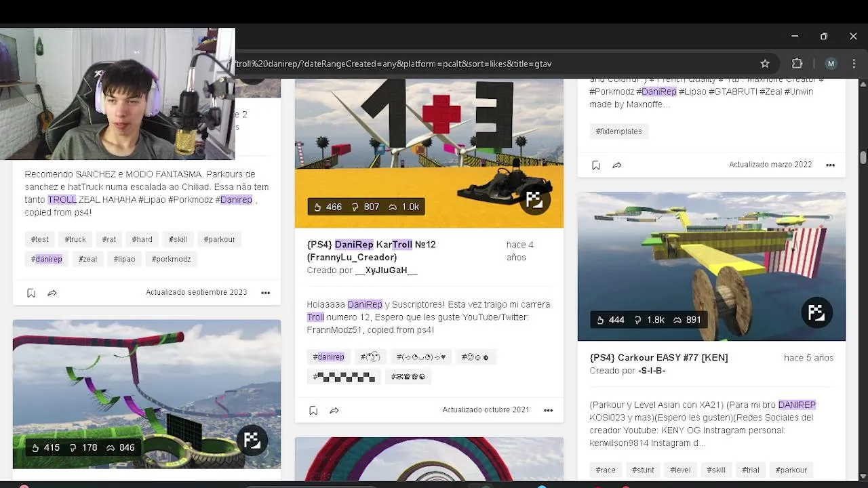
Task: Like the KarTroll job showing 466 likes
Action: tap(328, 207)
